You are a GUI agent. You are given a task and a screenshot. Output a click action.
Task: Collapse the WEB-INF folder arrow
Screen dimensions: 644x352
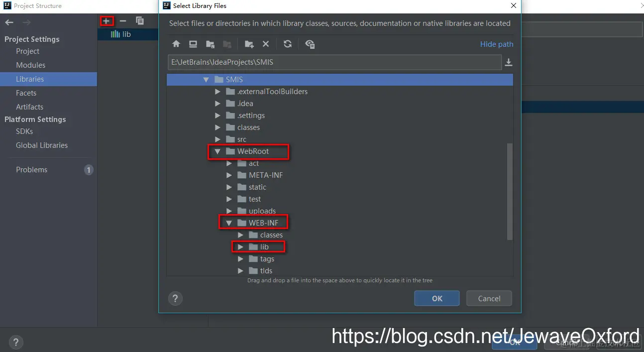[229, 223]
